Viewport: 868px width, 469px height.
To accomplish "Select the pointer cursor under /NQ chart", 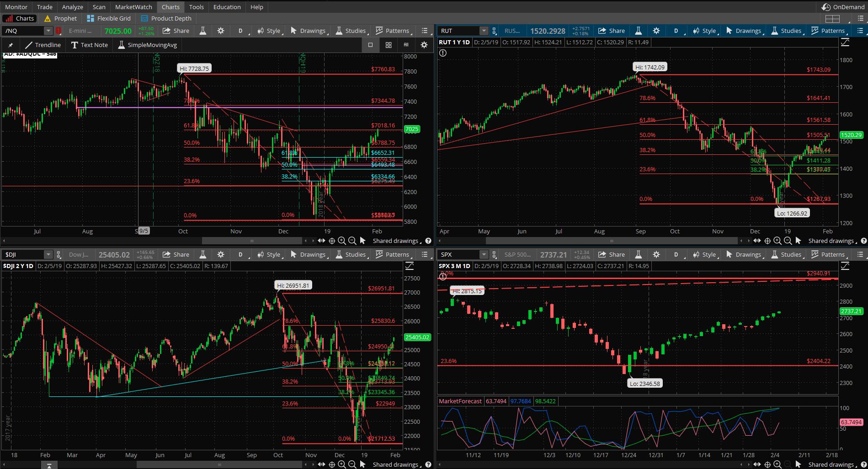I will tap(362, 241).
